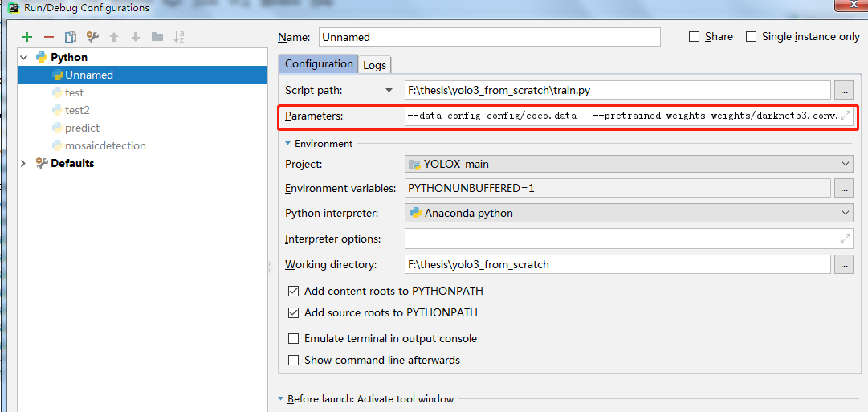This screenshot has height=412, width=868.
Task: Copy the selected configuration
Action: click(x=71, y=37)
